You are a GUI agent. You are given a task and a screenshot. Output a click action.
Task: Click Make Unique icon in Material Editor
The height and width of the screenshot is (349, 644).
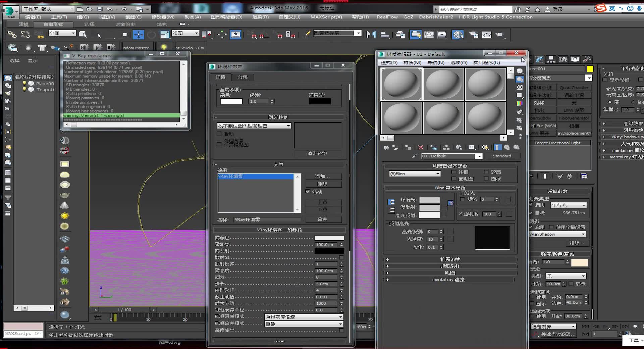point(434,147)
